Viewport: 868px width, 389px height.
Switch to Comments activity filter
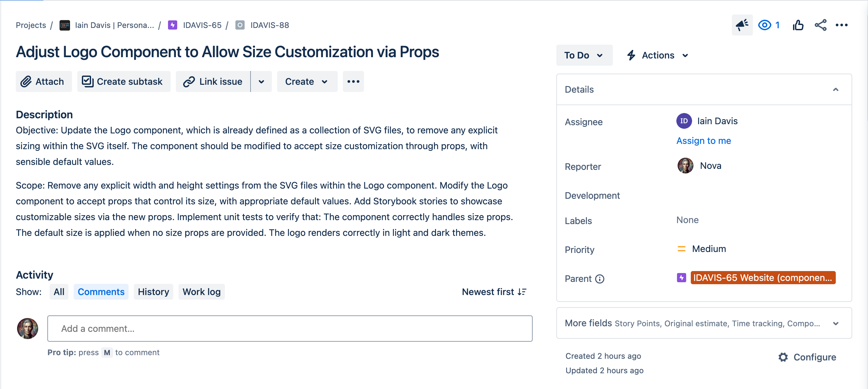pos(101,292)
